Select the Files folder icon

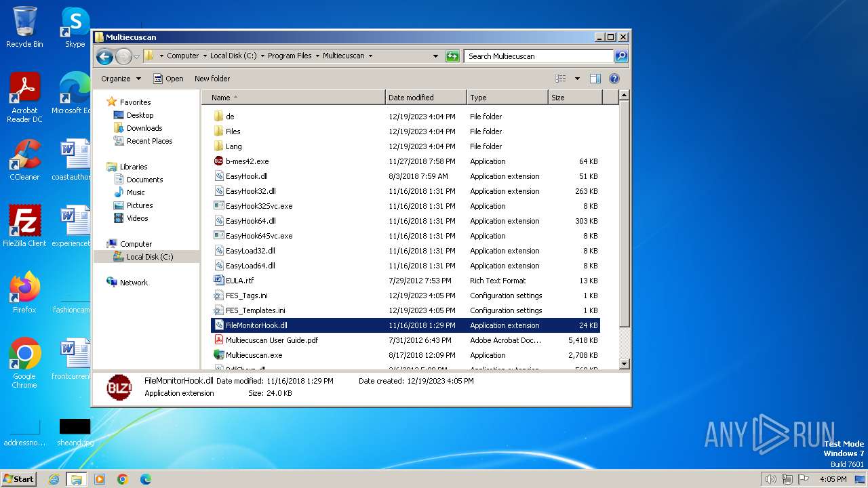click(x=218, y=131)
